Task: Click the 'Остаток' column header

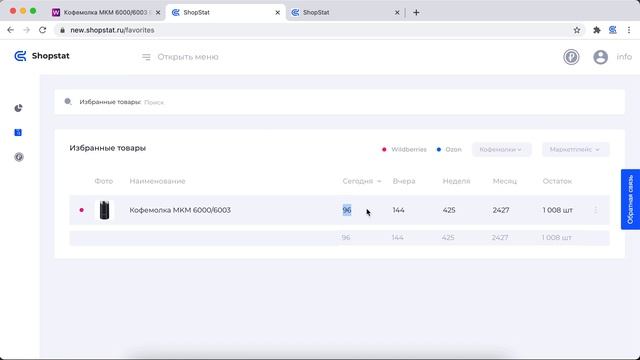Action: coord(557,181)
